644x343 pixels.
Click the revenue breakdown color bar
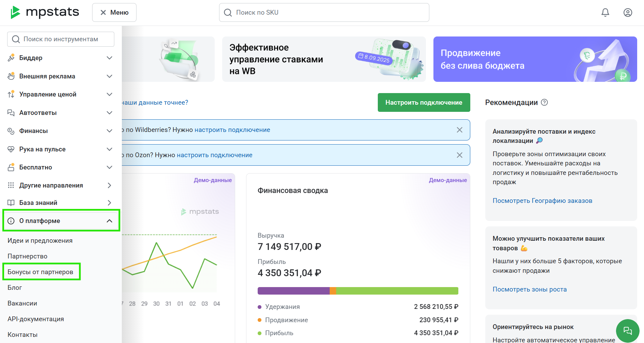(358, 291)
